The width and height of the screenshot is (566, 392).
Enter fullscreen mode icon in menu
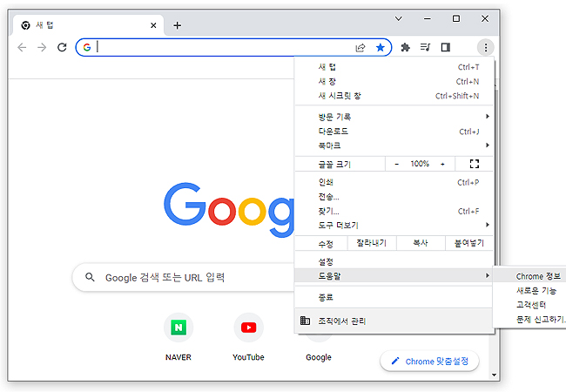475,164
